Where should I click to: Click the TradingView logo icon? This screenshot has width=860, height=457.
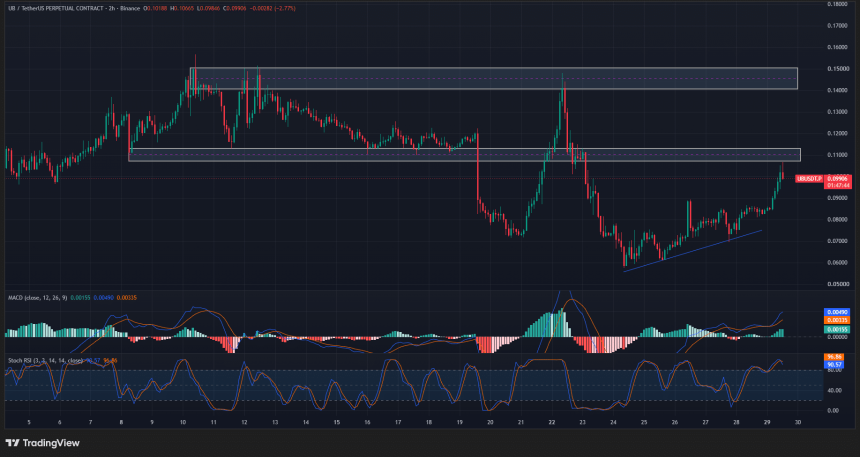click(12, 443)
